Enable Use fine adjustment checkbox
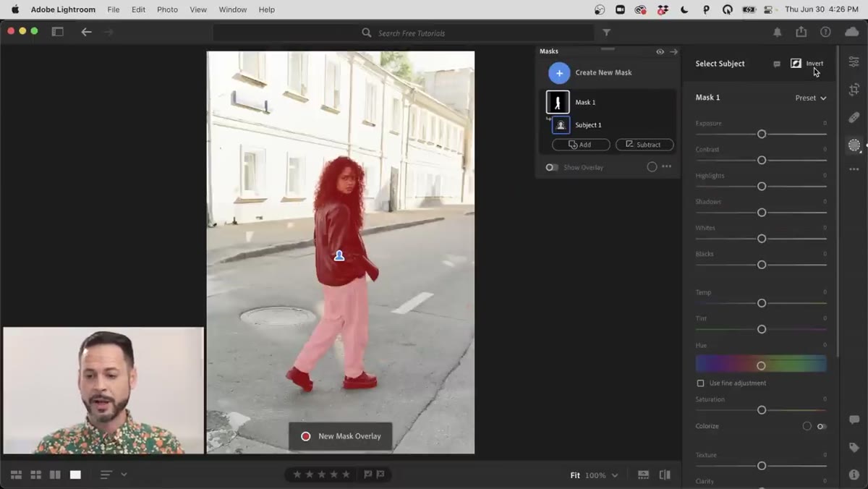Screen dimensions: 868x489 [x=700, y=383]
